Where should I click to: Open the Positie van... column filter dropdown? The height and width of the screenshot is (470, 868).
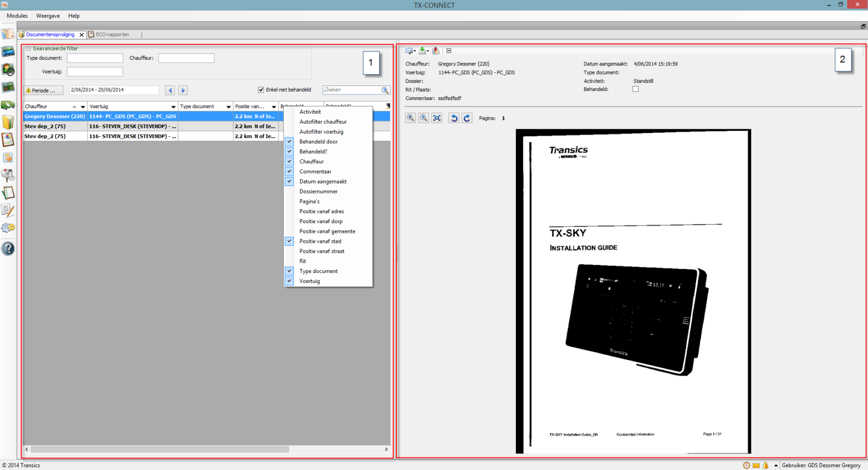click(x=274, y=107)
